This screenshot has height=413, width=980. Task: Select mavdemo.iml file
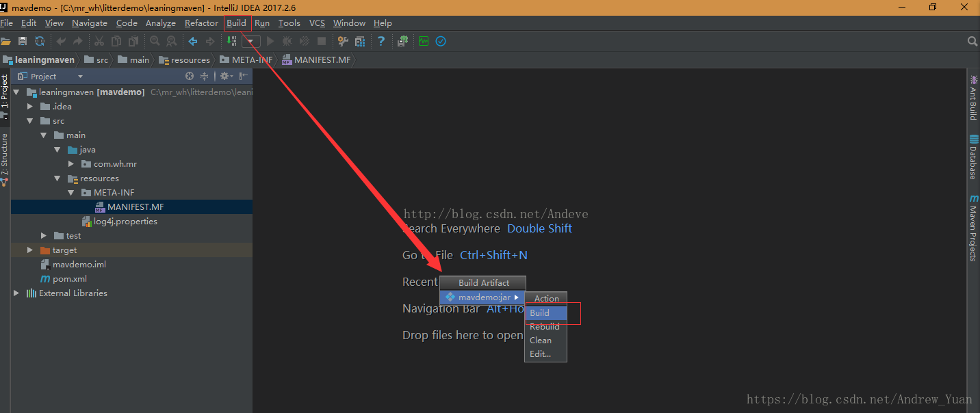[x=79, y=264]
